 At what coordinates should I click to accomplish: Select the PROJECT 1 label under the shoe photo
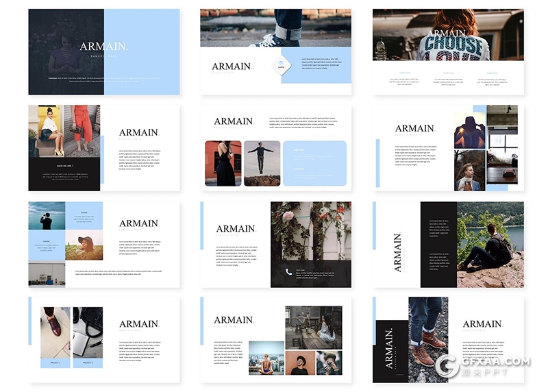coord(55,363)
